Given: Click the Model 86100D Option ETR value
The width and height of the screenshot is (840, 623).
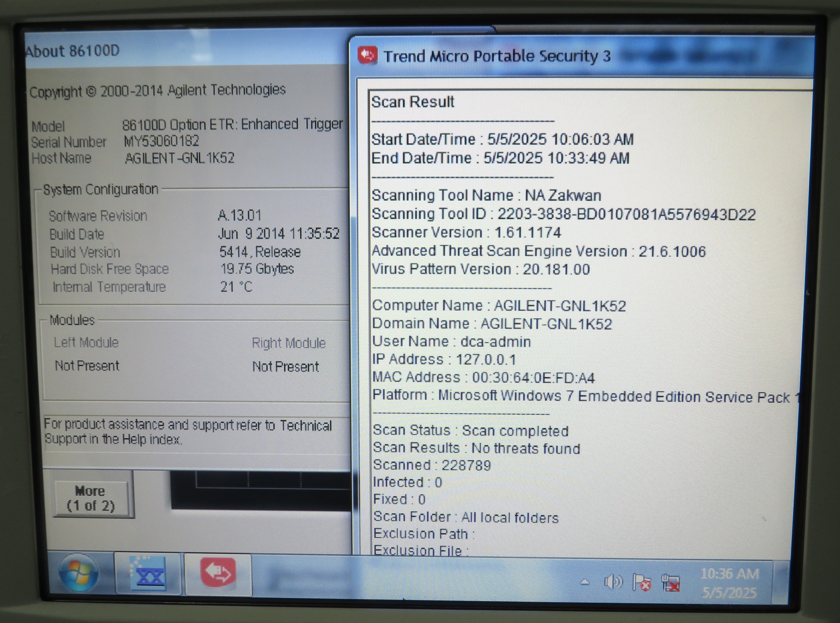Looking at the screenshot, I should tap(233, 124).
